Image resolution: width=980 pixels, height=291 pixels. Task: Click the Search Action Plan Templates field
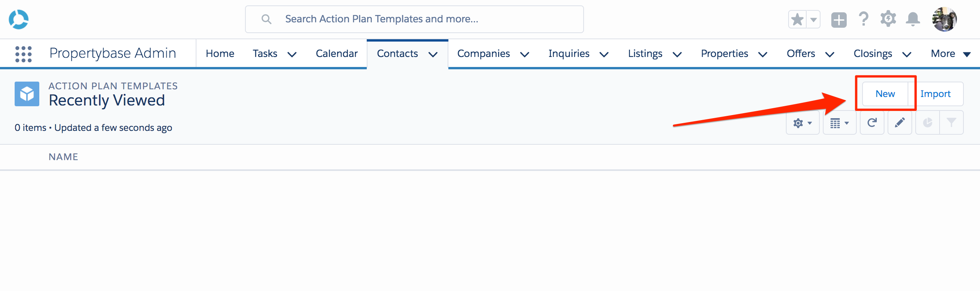pos(414,19)
